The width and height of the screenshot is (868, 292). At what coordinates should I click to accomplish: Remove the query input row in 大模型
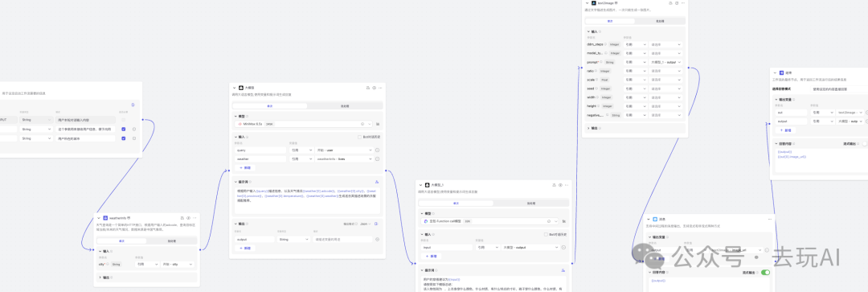pos(378,150)
